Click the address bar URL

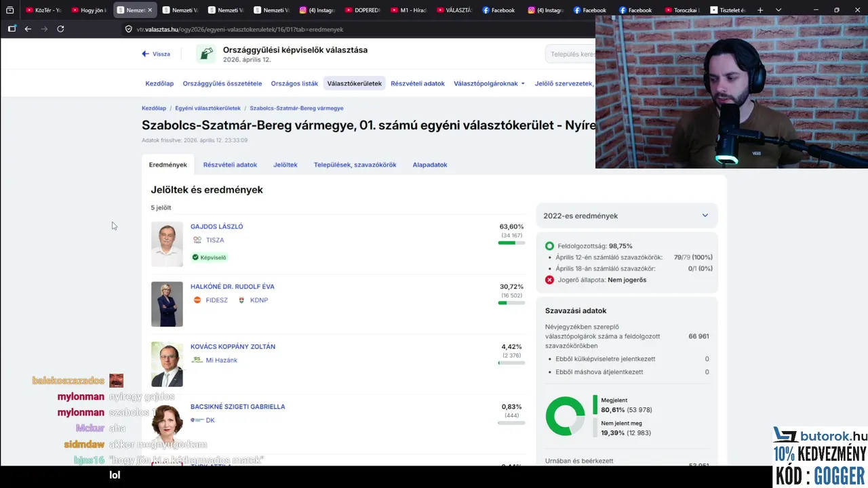click(x=240, y=29)
